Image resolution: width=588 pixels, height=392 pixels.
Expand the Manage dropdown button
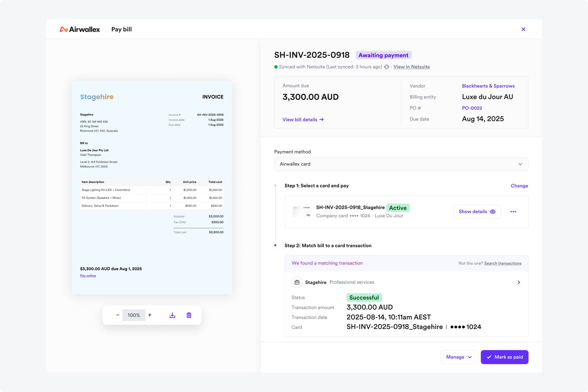pos(459,357)
